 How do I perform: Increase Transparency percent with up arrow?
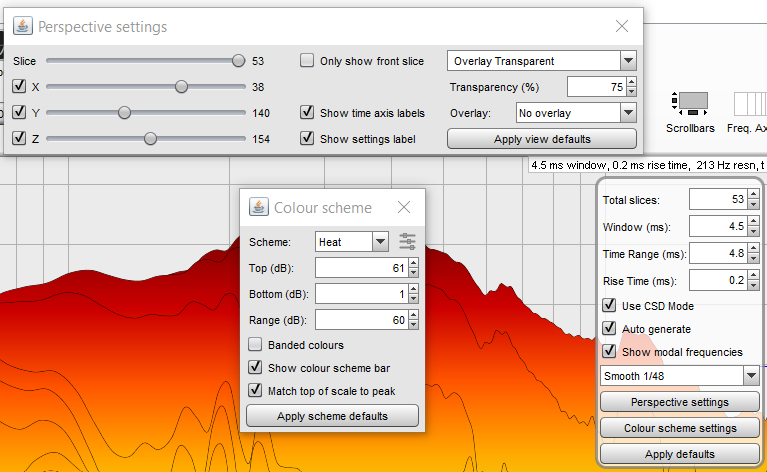click(632, 82)
